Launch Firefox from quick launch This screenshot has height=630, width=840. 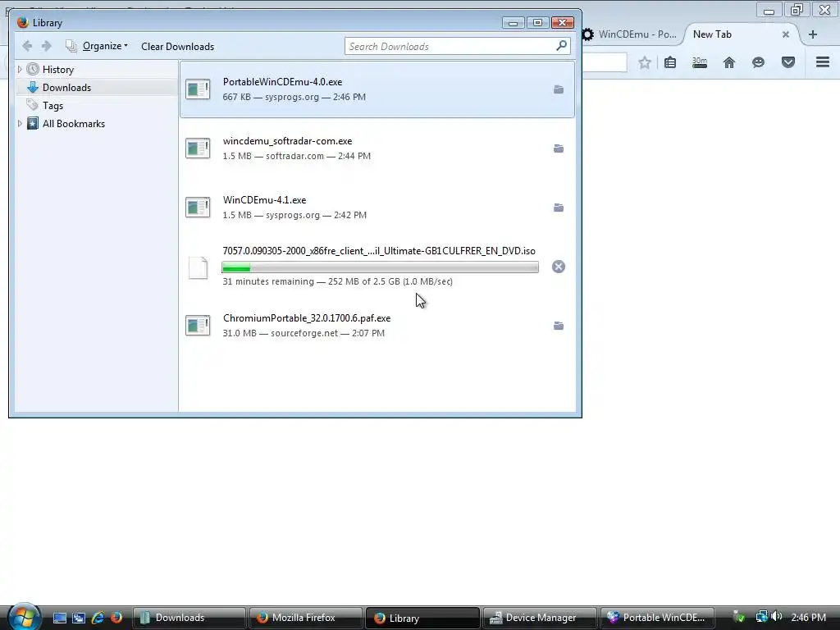(116, 618)
